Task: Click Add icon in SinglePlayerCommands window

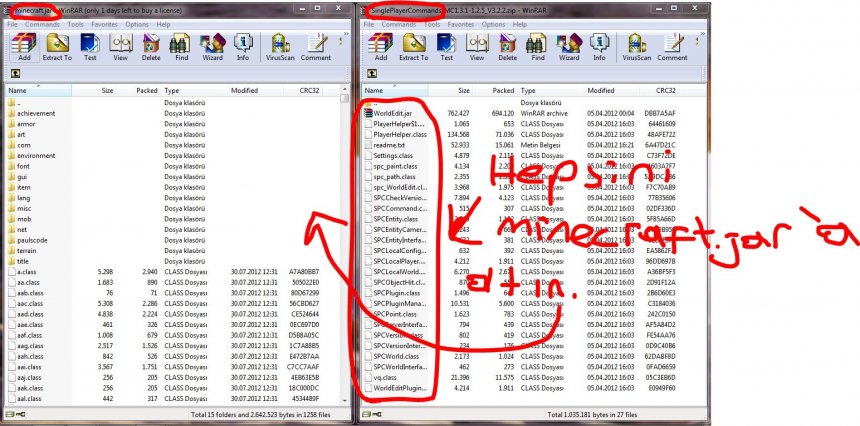Action: 381,47
